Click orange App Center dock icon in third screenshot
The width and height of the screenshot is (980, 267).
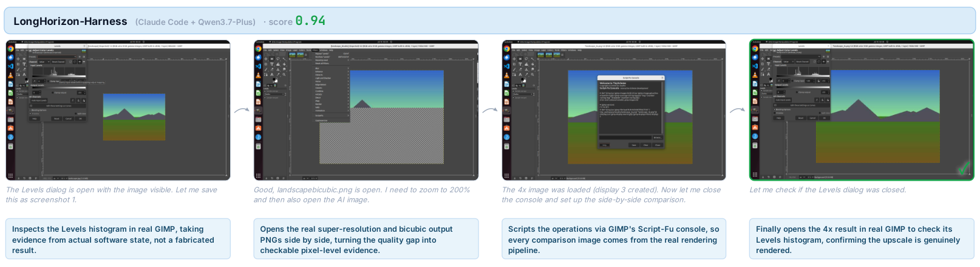pos(507,128)
